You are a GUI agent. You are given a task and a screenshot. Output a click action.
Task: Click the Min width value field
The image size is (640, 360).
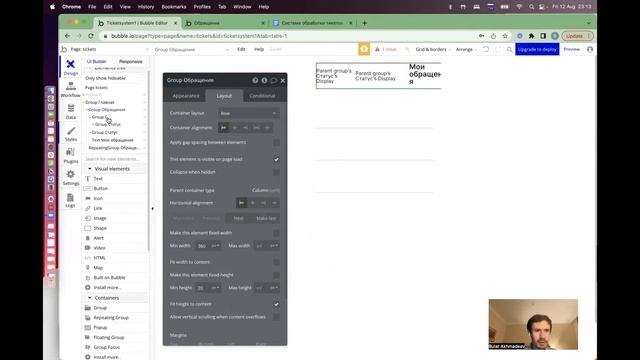tap(202, 246)
